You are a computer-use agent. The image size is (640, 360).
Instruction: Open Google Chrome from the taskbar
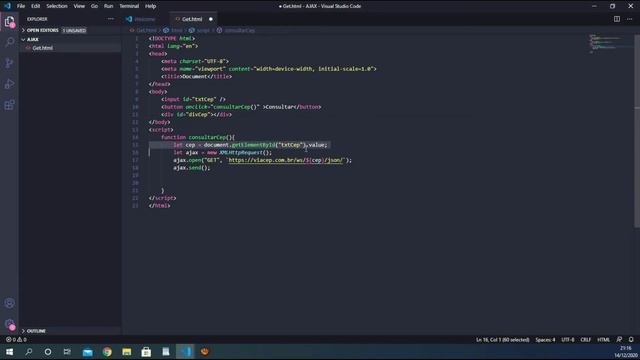click(x=107, y=352)
